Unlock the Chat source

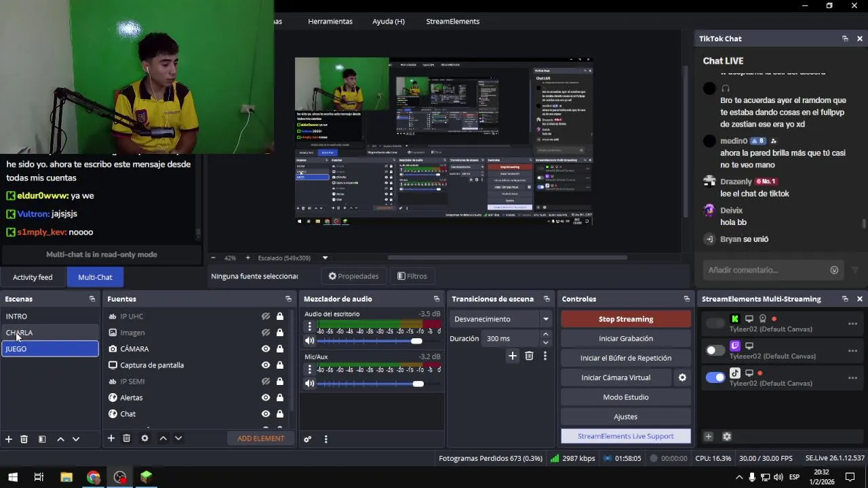(x=279, y=414)
